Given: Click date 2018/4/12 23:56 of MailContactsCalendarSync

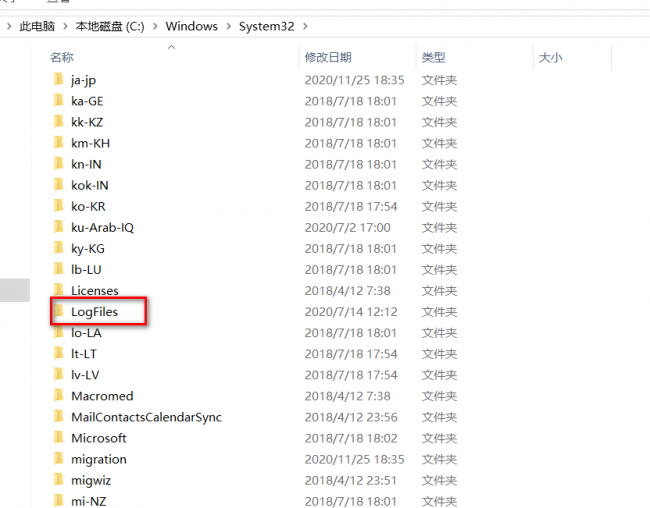Looking at the screenshot, I should click(351, 417).
